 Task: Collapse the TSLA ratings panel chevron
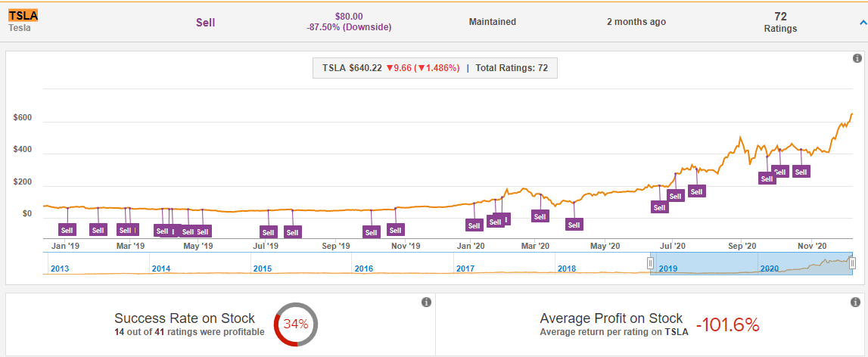(863, 22)
